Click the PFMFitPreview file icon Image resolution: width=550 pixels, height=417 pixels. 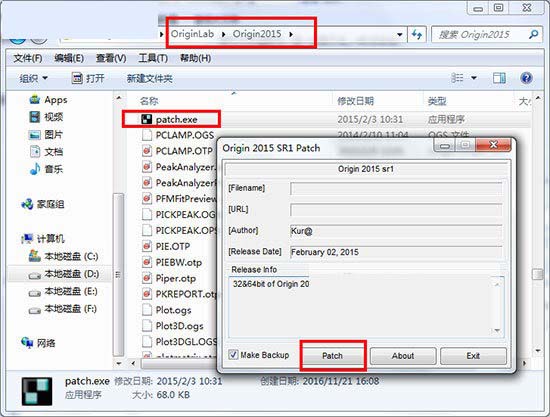[147, 199]
